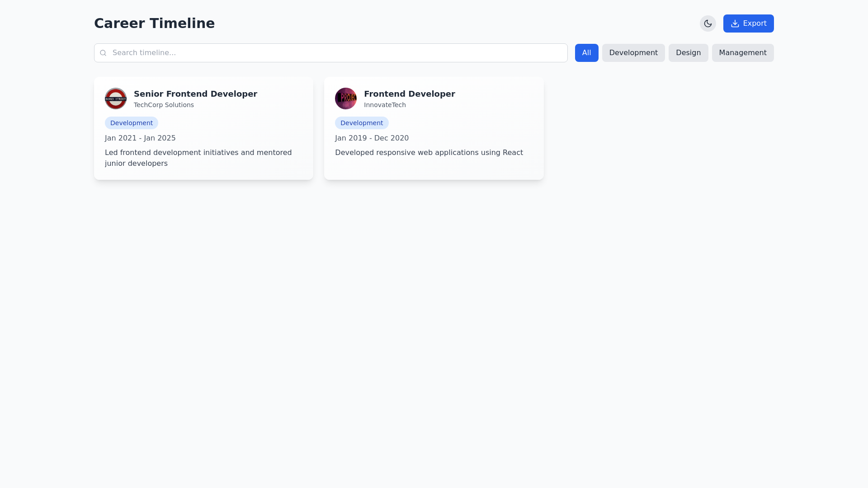The width and height of the screenshot is (868, 488).
Task: Filter timeline by Management
Action: tap(742, 53)
